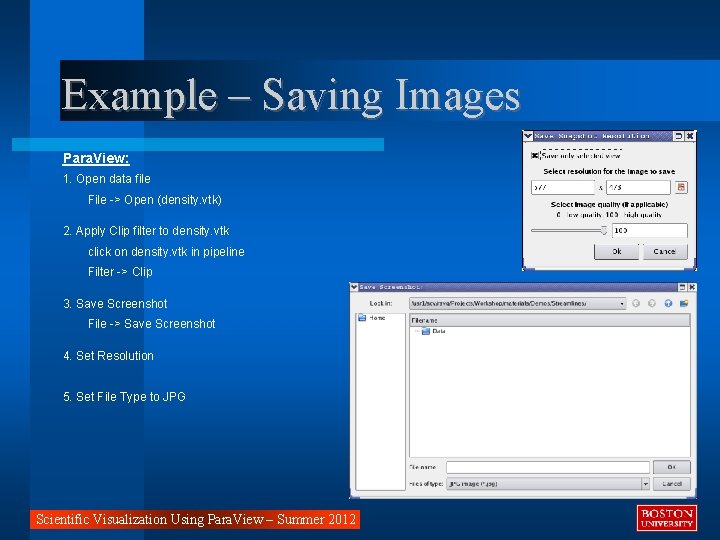Viewport: 720px width, 540px height.
Task: Open the 'Files of type' JPG dropdown
Action: point(548,484)
